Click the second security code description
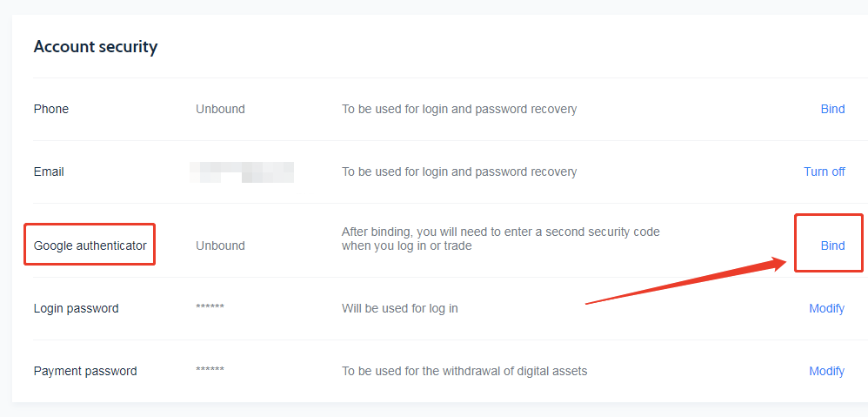 point(500,239)
